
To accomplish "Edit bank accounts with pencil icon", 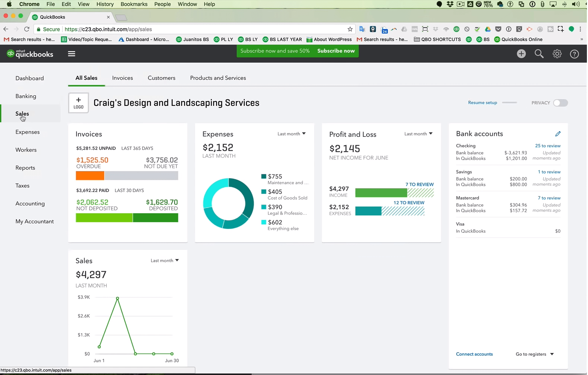I will point(558,134).
